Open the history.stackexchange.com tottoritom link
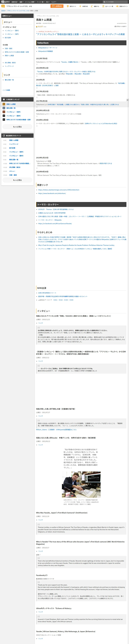Viewport: 129px width, 644px height. coord(59,190)
